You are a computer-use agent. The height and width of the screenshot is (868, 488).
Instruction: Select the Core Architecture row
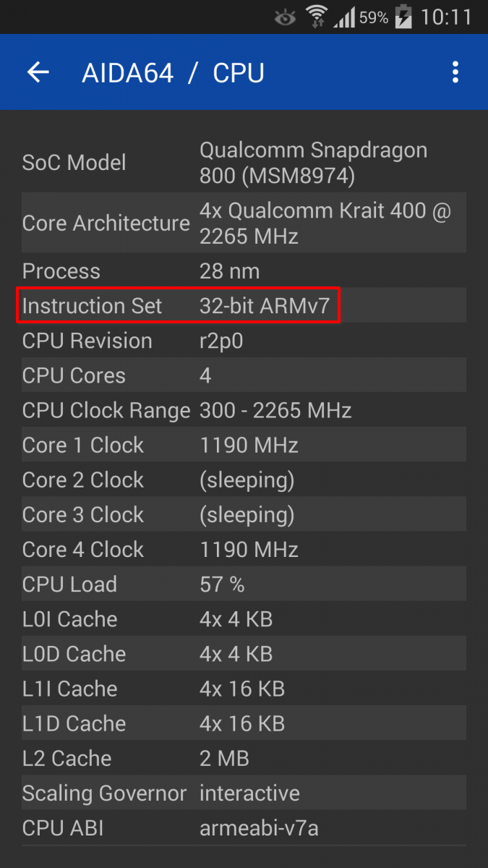click(244, 223)
